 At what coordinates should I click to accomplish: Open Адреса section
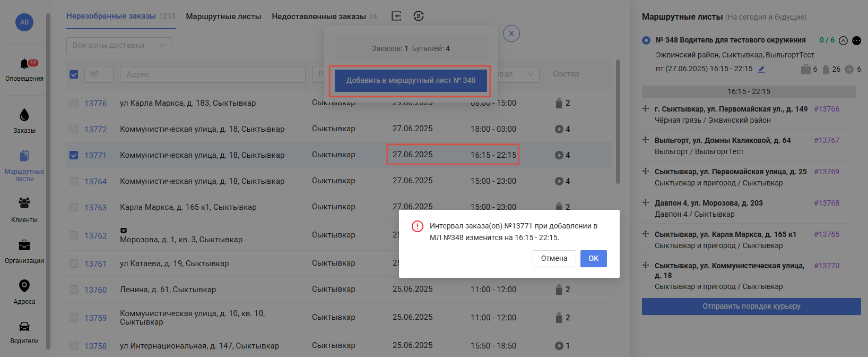[24, 292]
